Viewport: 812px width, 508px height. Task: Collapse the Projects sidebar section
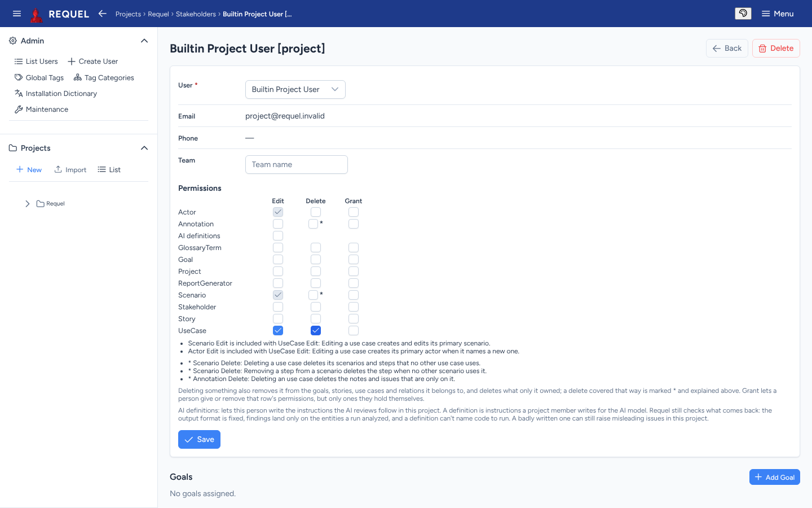pos(144,148)
